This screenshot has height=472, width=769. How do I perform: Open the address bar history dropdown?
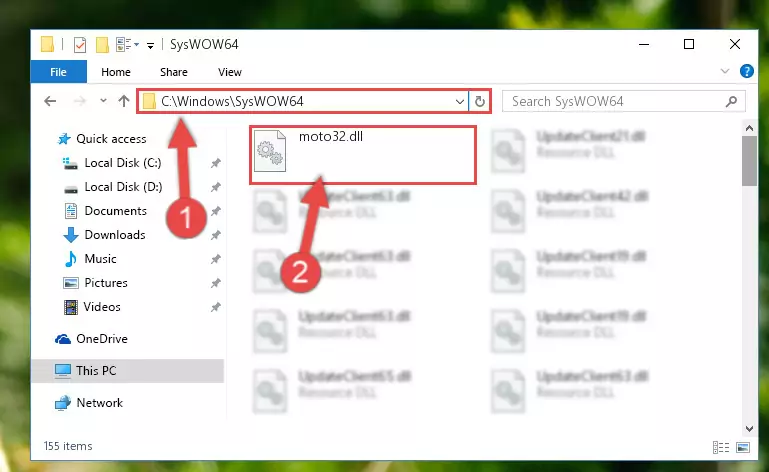click(460, 102)
